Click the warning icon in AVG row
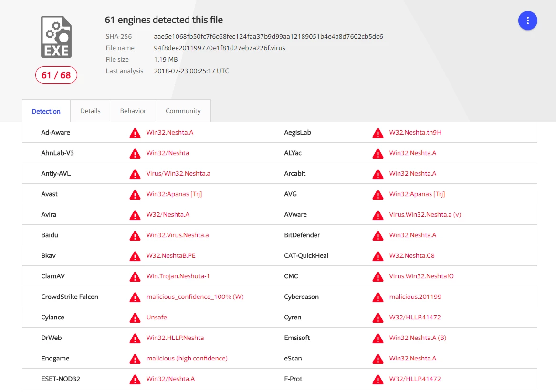The height and width of the screenshot is (392, 556). pyautogui.click(x=378, y=195)
